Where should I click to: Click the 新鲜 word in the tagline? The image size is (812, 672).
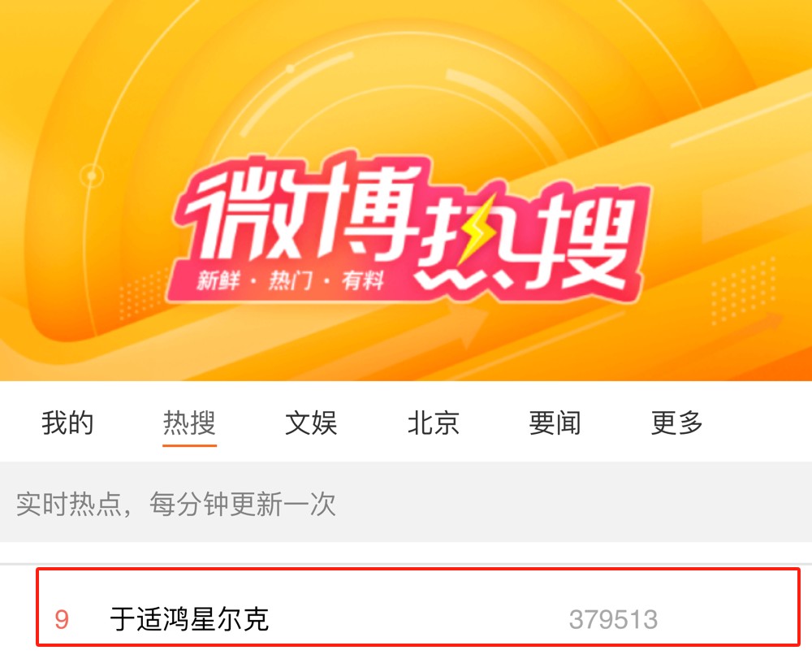pyautogui.click(x=218, y=281)
